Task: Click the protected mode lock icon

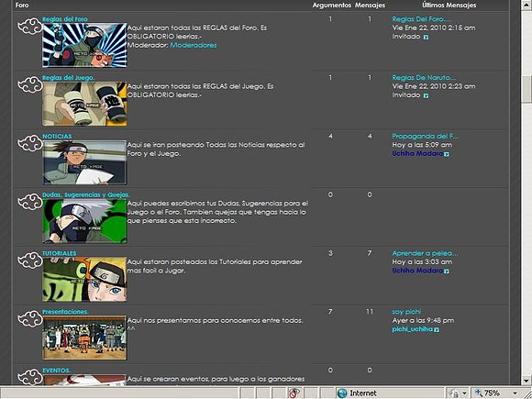Action: tap(455, 393)
